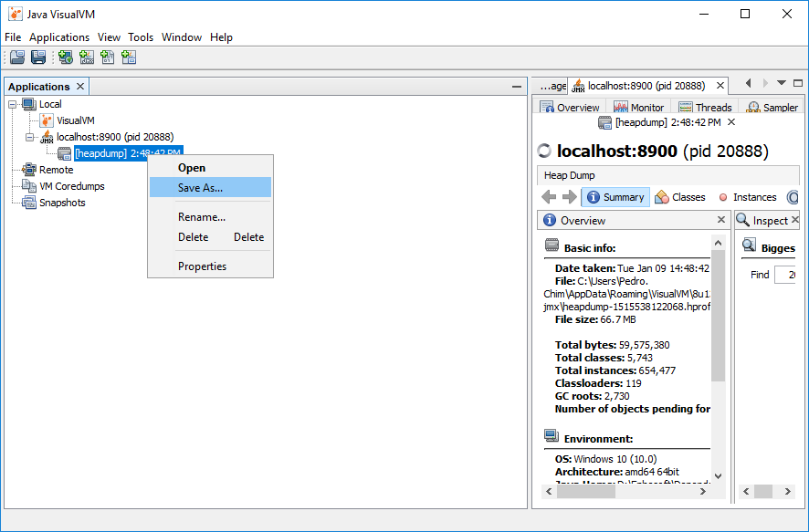Click the Inspect panel horizontal scrollbar right arrow
Viewport: 809px width, 532px height.
coord(787,491)
